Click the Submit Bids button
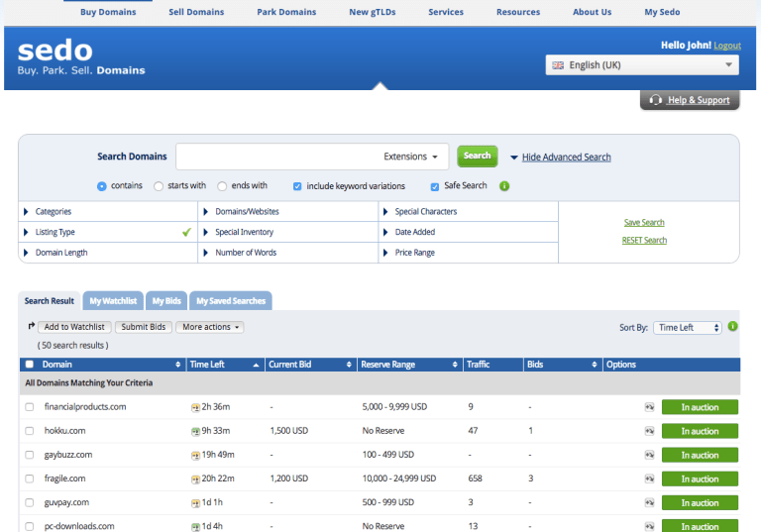Screen dimensions: 761x532 point(143,327)
